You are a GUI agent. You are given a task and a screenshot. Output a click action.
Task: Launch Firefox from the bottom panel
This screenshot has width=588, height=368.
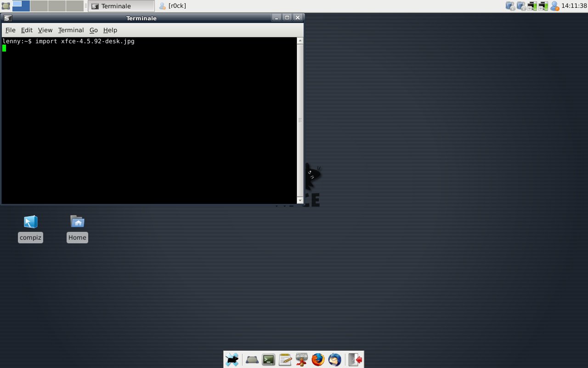(318, 359)
